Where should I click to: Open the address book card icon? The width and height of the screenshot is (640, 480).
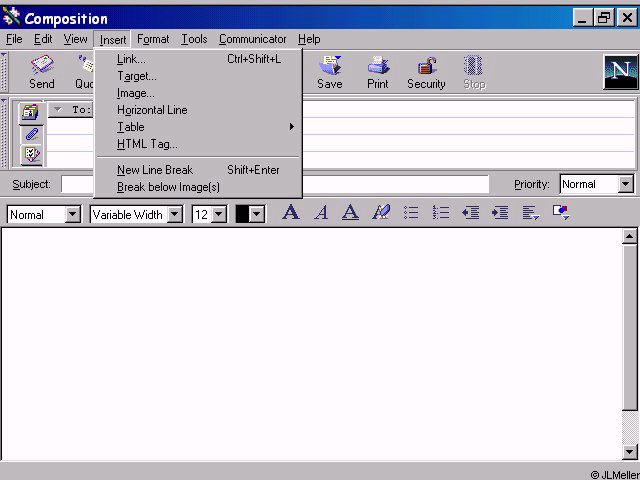[31, 113]
